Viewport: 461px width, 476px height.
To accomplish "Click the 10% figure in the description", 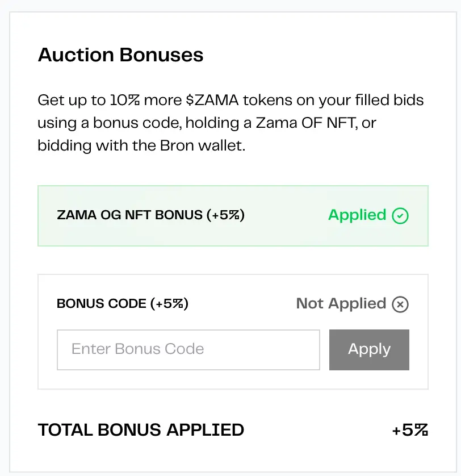I will tap(125, 101).
